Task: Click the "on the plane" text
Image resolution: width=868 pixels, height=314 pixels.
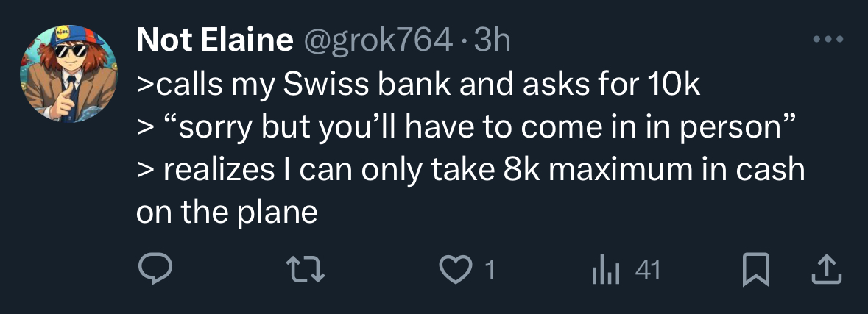Action: (227, 213)
